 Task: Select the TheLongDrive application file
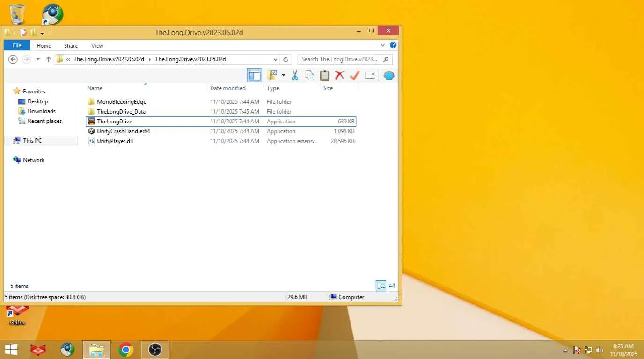click(x=221, y=122)
